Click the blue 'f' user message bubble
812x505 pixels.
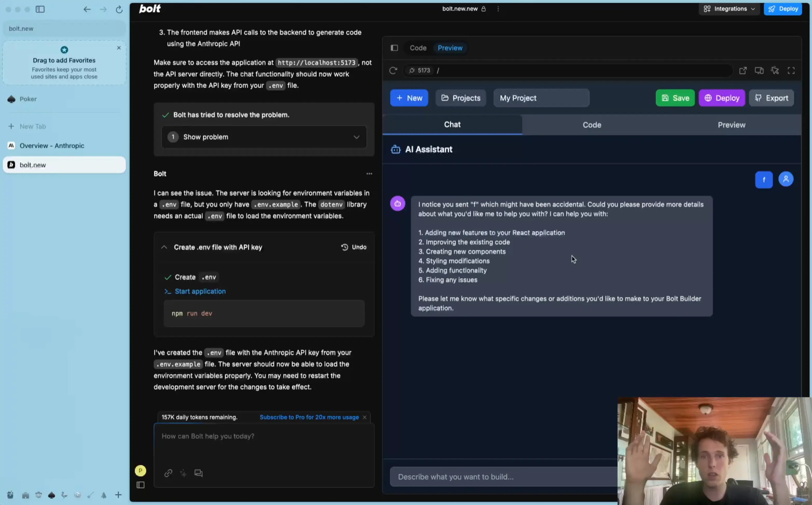tap(764, 180)
